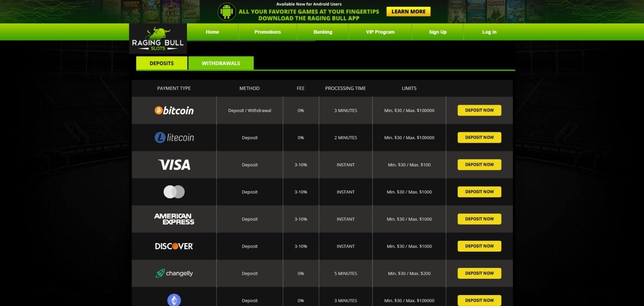
Task: Click the Changelly logo
Action: 174,273
